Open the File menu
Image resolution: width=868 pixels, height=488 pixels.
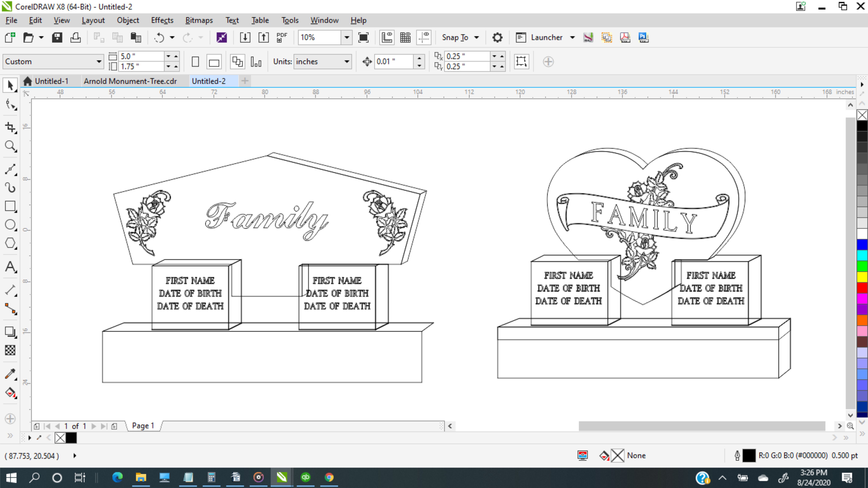tap(11, 20)
